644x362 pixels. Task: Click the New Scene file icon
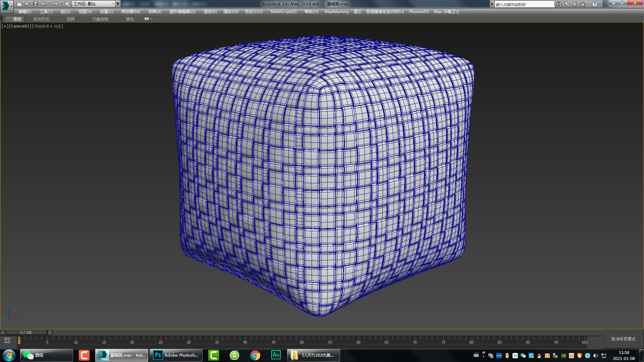coord(19,4)
